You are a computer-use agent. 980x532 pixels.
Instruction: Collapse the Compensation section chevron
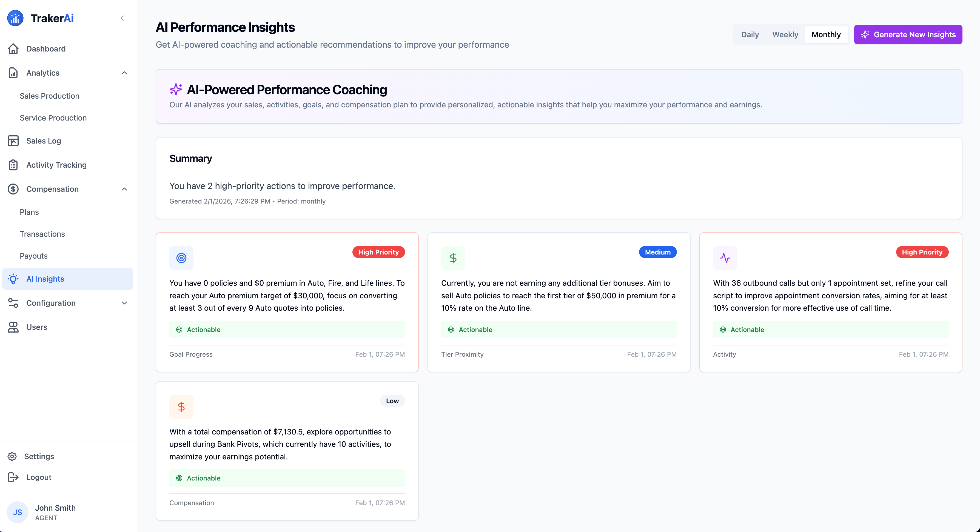pyautogui.click(x=124, y=189)
